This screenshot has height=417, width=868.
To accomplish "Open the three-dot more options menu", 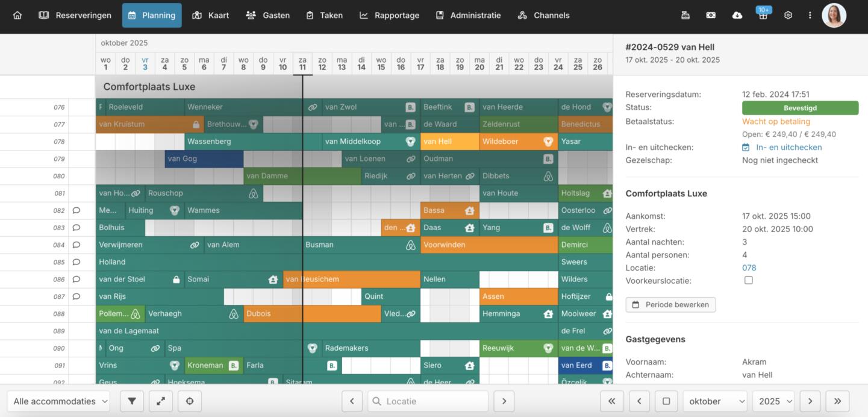I will tap(810, 15).
